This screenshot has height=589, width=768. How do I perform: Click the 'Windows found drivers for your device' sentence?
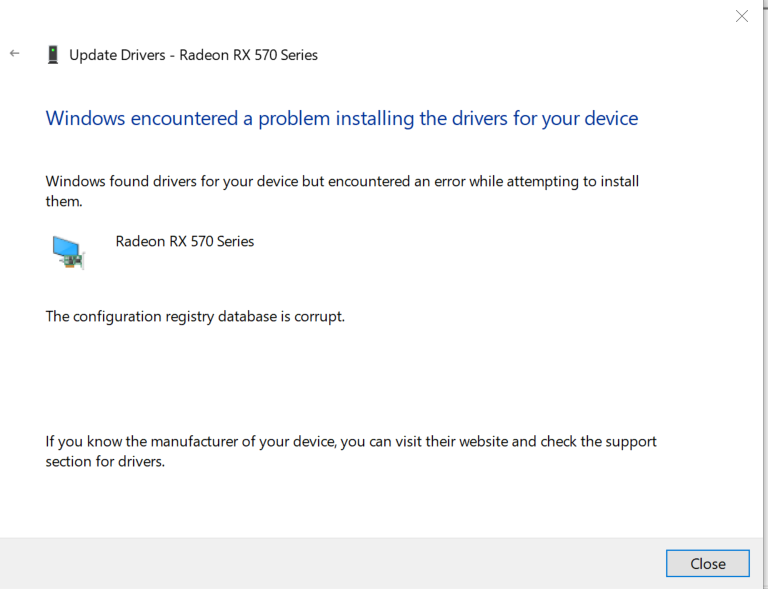tap(342, 181)
